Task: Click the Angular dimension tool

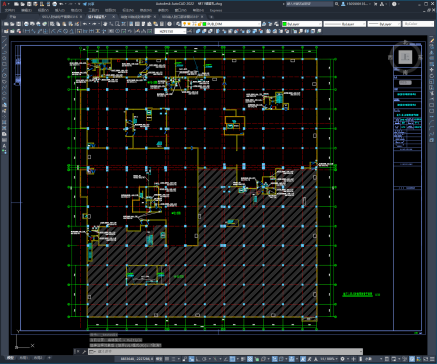Action: 71,31
